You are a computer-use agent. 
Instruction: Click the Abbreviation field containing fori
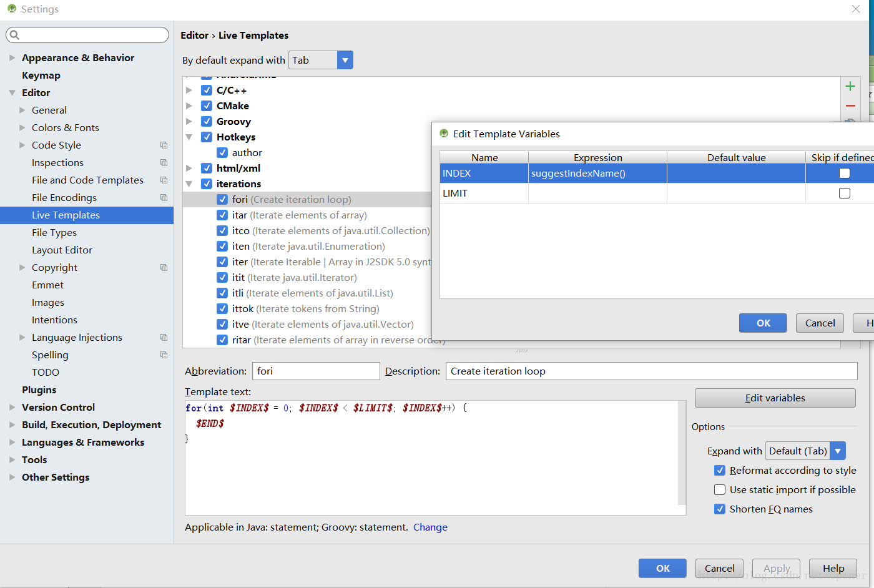[x=316, y=371]
